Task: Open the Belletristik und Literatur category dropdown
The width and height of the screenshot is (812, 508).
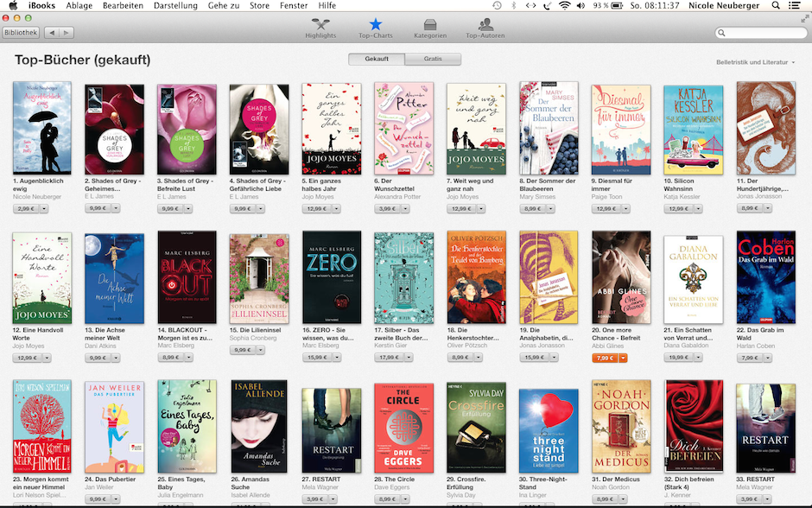Action: 755,62
